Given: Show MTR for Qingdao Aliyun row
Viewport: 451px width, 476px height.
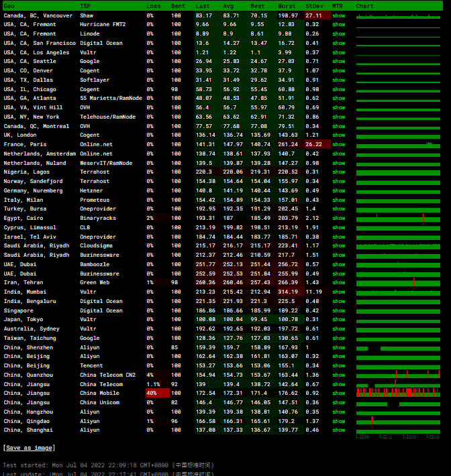Looking at the screenshot, I should [338, 421].
